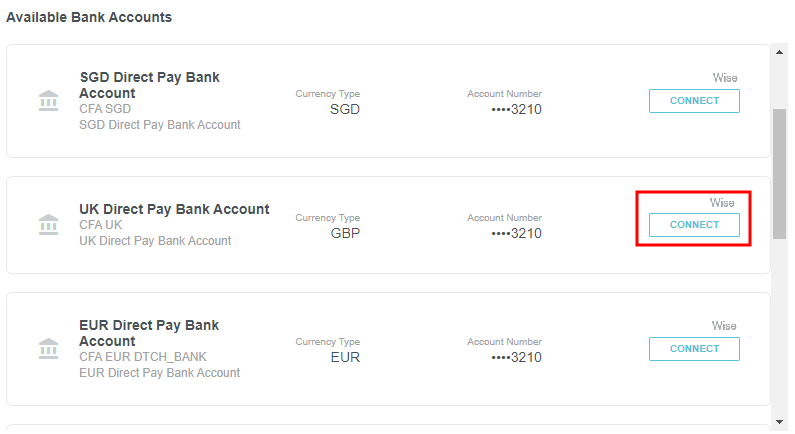Click the SGD account number ending 3210
This screenshot has width=795, height=434.
pos(516,109)
